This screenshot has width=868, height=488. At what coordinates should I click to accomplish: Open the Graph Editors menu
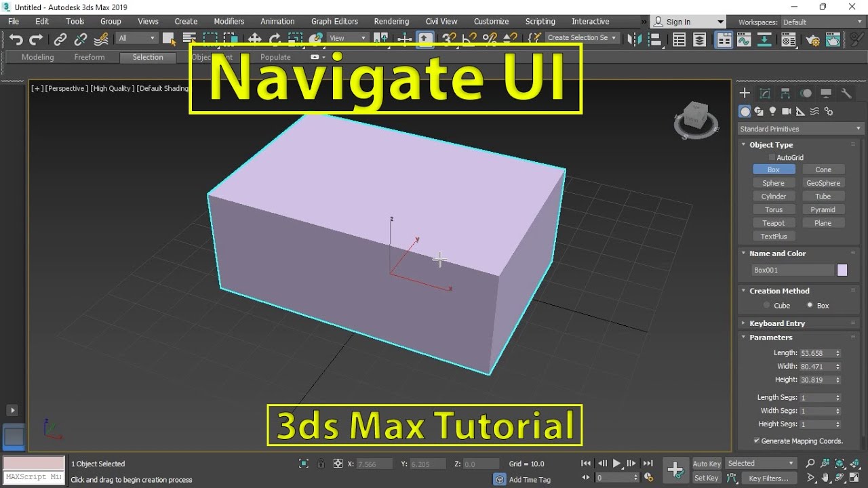[x=334, y=22]
